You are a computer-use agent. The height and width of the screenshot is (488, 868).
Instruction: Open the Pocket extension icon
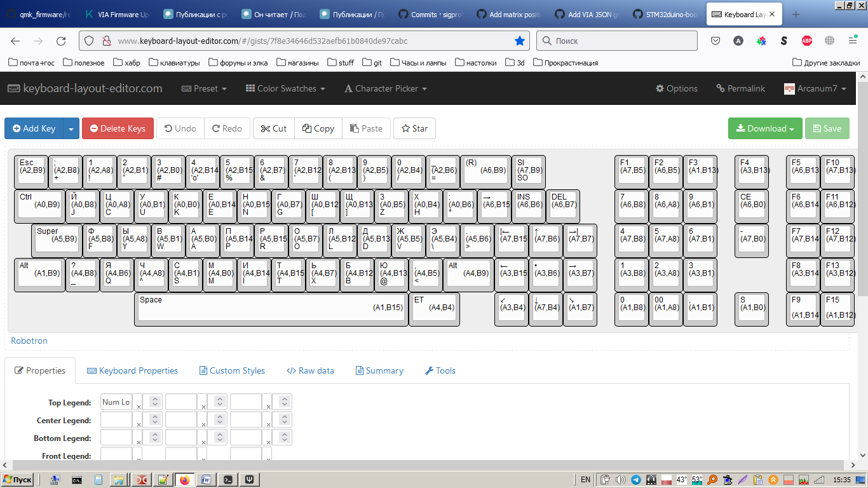(x=715, y=41)
